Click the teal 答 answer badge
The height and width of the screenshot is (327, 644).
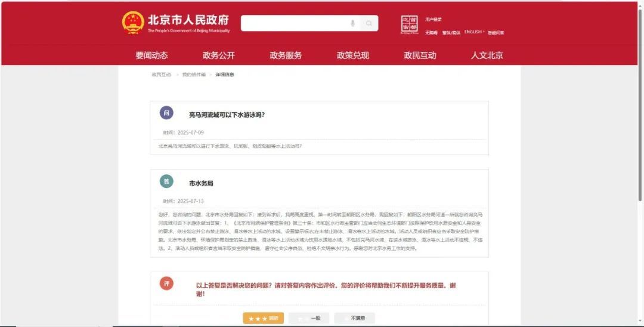tap(166, 181)
